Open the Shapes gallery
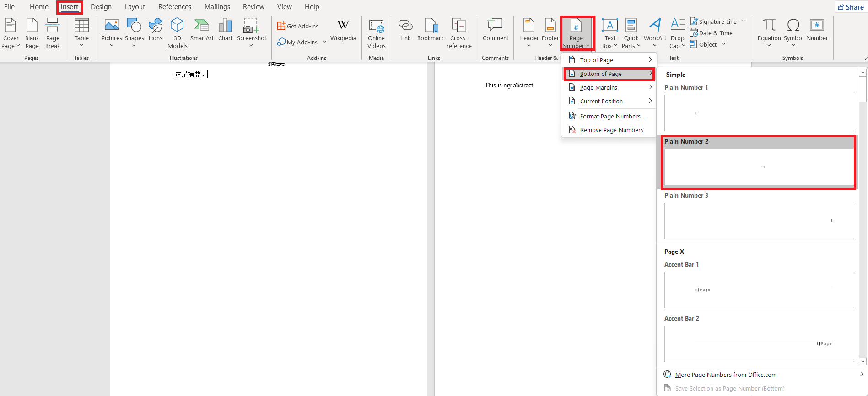Image resolution: width=868 pixels, height=396 pixels. click(134, 33)
